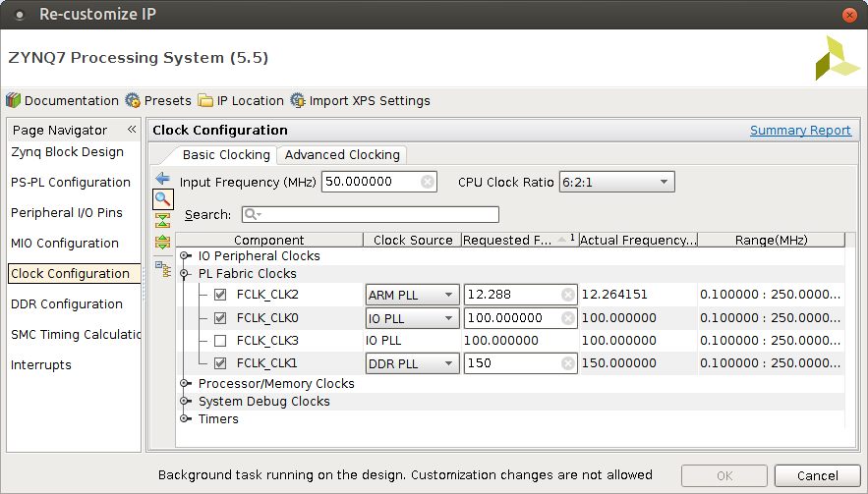
Task: Go to Zynq Block Design page
Action: click(67, 152)
